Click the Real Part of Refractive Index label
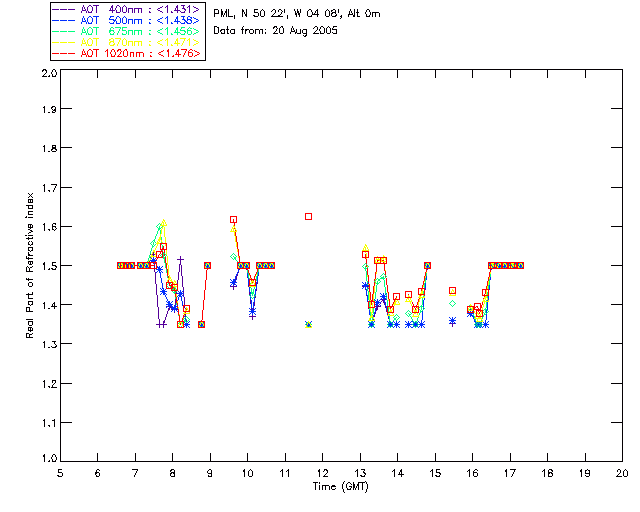 coord(29,265)
